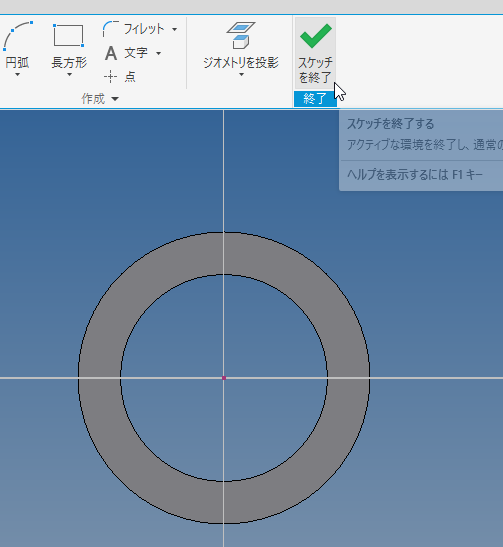The width and height of the screenshot is (503, 547).
Task: Expand the 作成 panel arrow
Action: (x=115, y=99)
